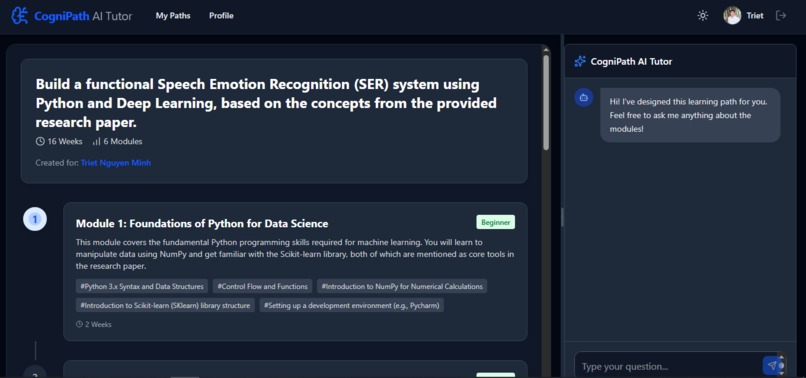The width and height of the screenshot is (806, 378).
Task: Click Module 1 description paragraph
Action: [x=295, y=254]
